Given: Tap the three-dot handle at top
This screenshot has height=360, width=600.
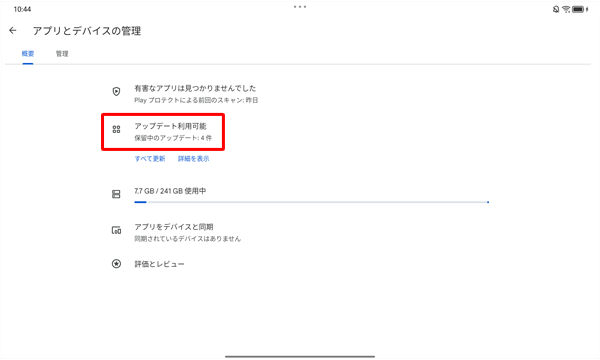Looking at the screenshot, I should pos(300,7).
